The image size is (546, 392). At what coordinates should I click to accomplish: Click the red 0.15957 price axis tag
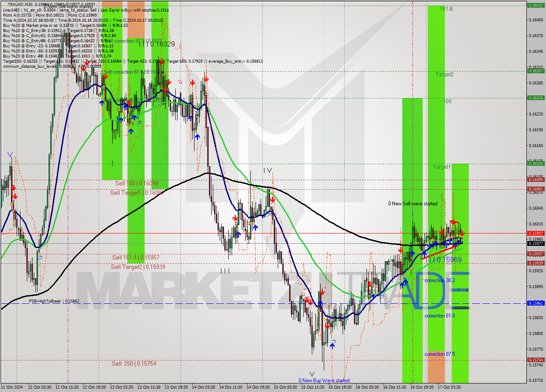pyautogui.click(x=536, y=254)
